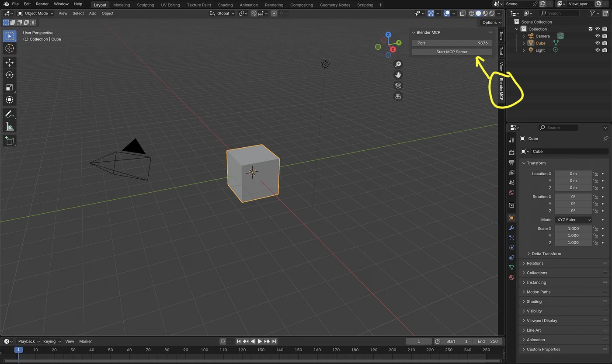
Task: Select the Measure tool
Action: (x=9, y=127)
